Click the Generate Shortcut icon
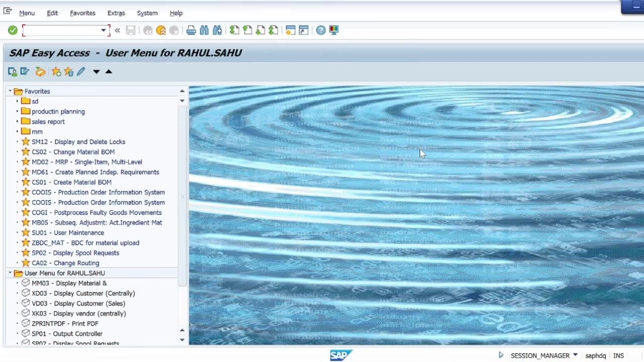The image size is (644, 362). pyautogui.click(x=303, y=31)
